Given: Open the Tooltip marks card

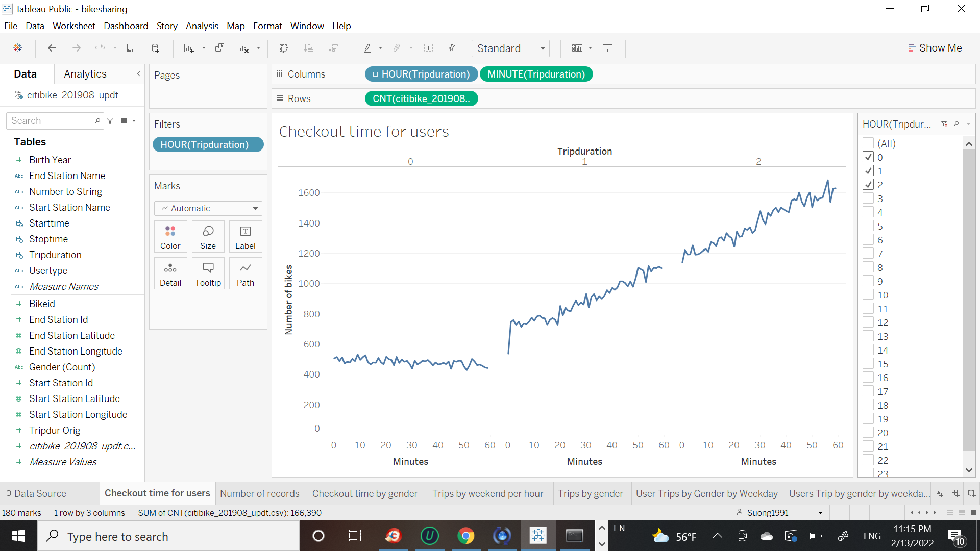Looking at the screenshot, I should tap(208, 273).
